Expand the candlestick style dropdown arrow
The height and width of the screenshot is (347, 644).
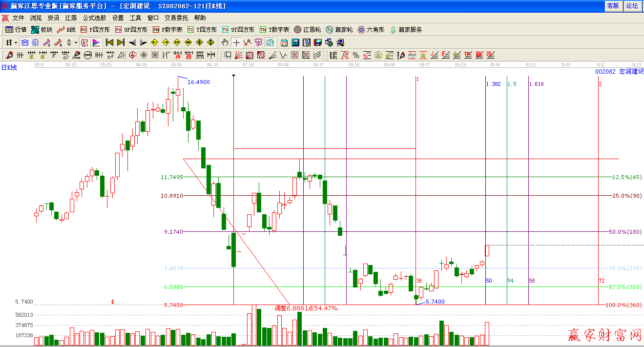click(x=76, y=42)
